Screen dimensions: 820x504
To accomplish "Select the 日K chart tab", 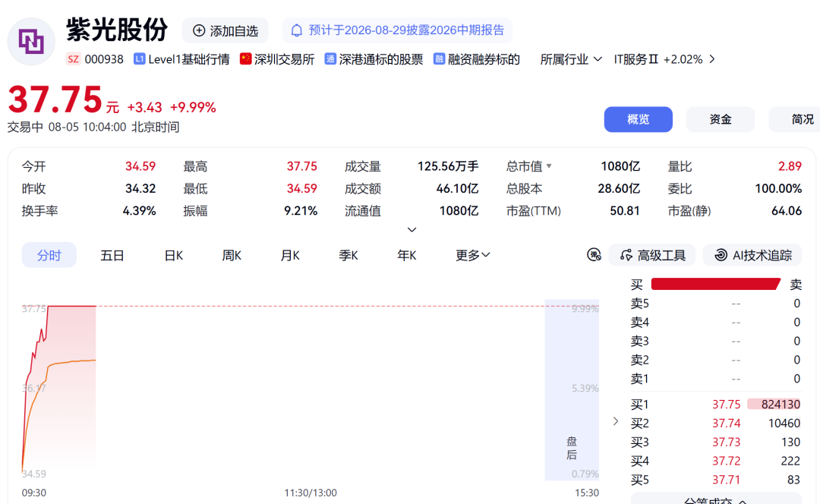I will tap(174, 255).
